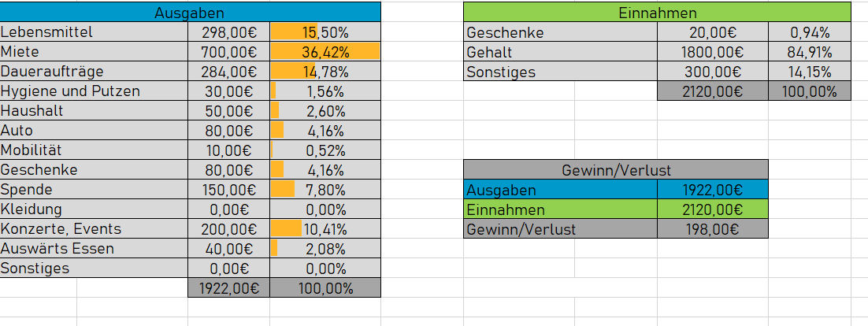The image size is (868, 326).
Task: Select the Konzerte, Events amount cell
Action: click(x=228, y=228)
